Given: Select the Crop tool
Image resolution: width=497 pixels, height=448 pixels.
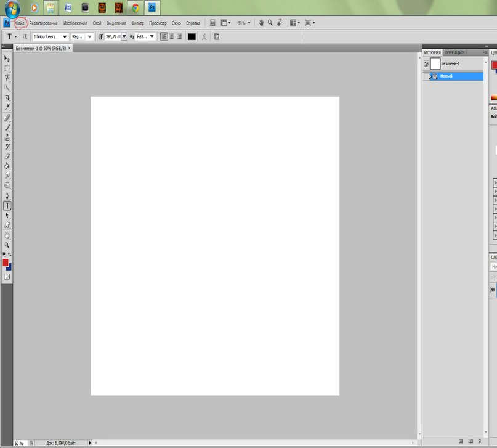Looking at the screenshot, I should point(7,97).
